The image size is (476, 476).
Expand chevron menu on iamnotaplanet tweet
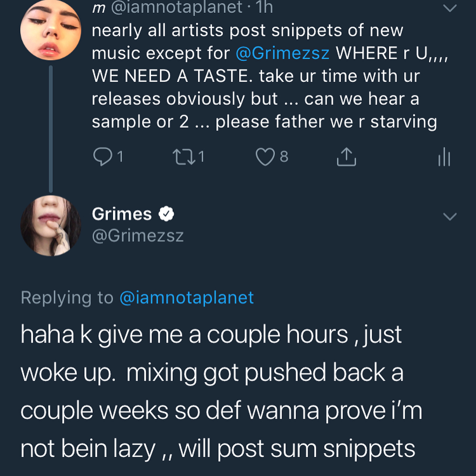450,8
